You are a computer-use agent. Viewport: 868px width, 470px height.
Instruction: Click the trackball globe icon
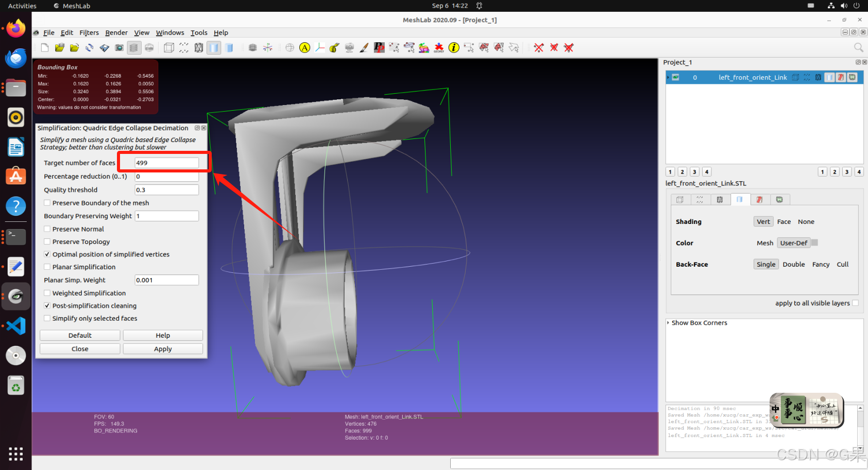(x=290, y=48)
